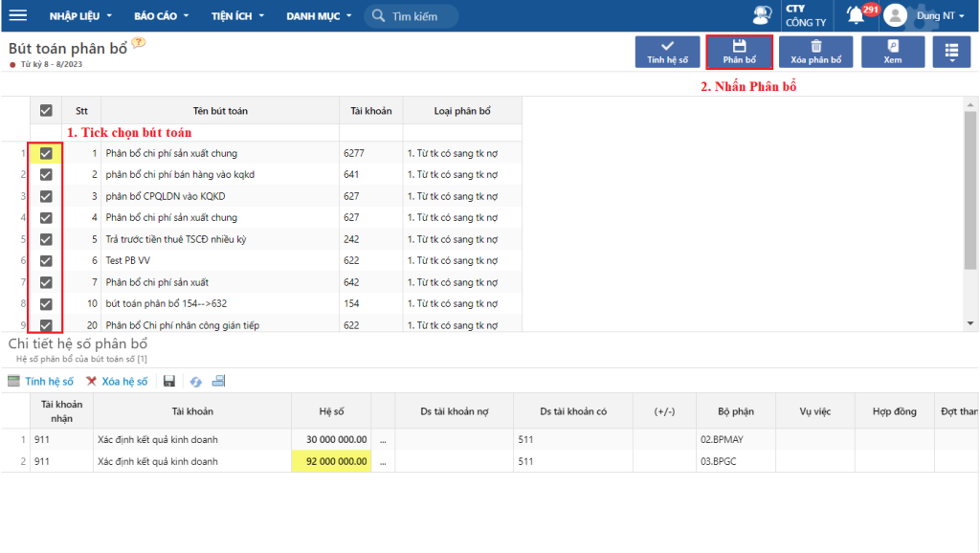Expand the NHẬP LIỆU menu
The width and height of the screenshot is (980, 553).
[x=80, y=16]
